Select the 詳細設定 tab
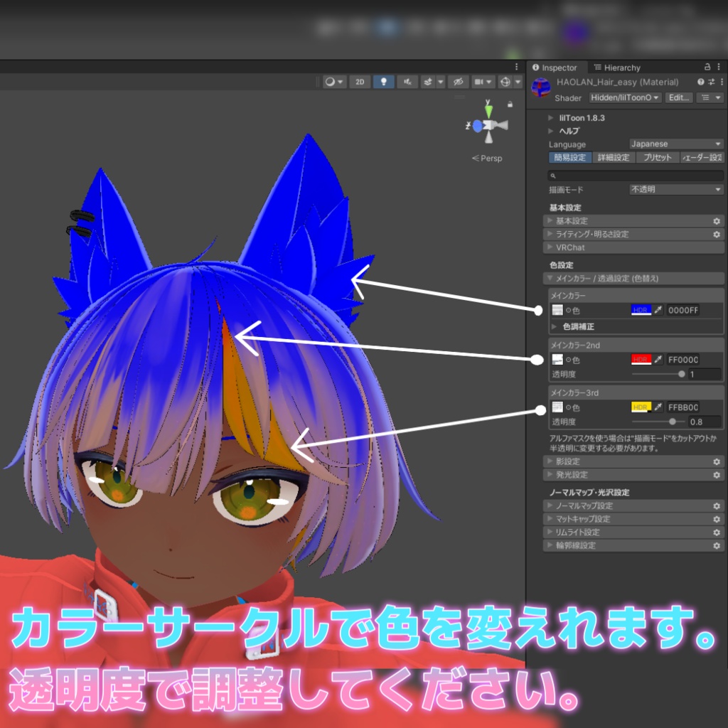This screenshot has height=728, width=728. pos(613,157)
